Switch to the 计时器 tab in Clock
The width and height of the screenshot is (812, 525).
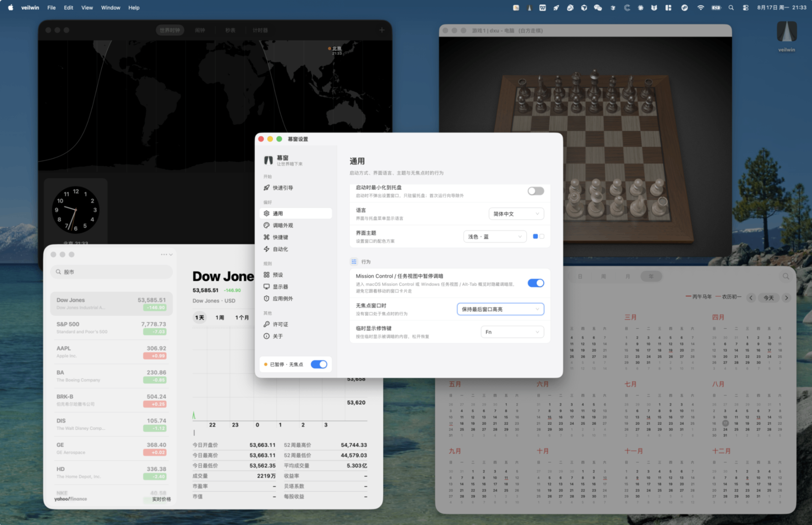click(260, 30)
